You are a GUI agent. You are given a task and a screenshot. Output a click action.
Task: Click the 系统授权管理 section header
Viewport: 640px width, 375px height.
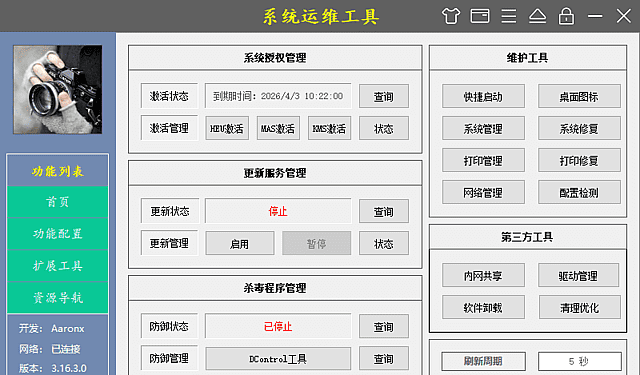point(275,58)
